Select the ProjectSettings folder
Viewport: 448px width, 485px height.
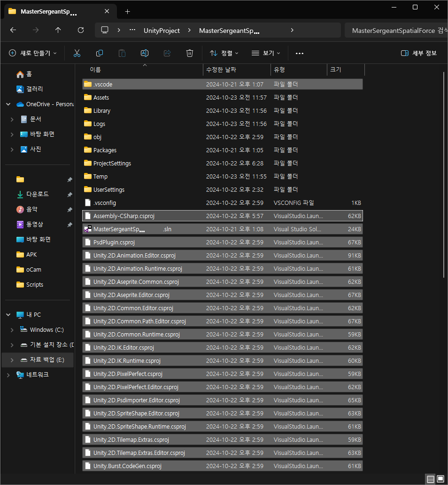(x=222, y=164)
